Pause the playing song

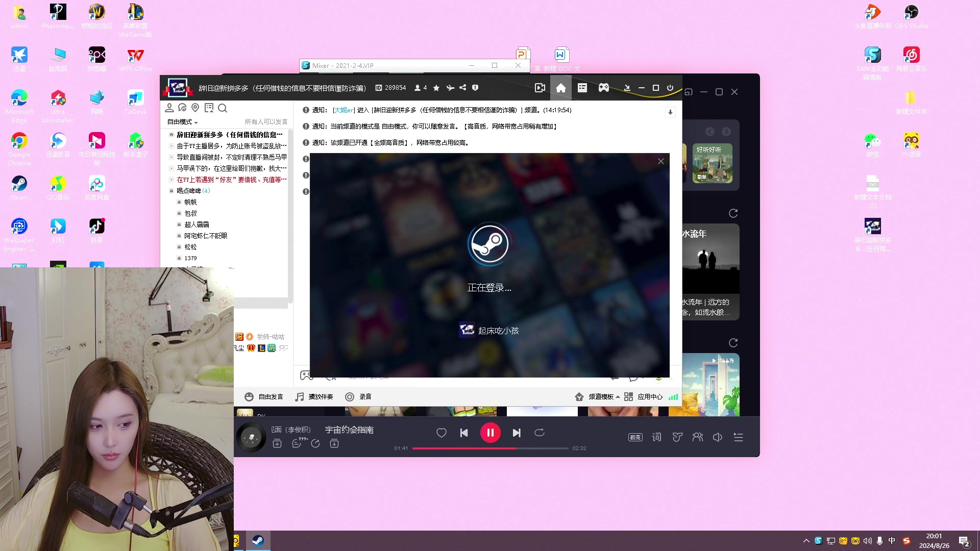490,433
